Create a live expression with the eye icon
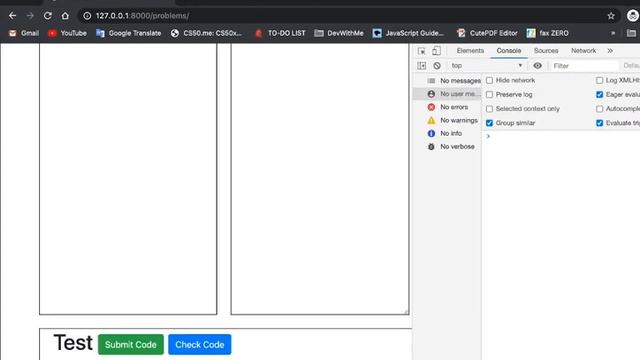The height and width of the screenshot is (360, 640). point(538,66)
